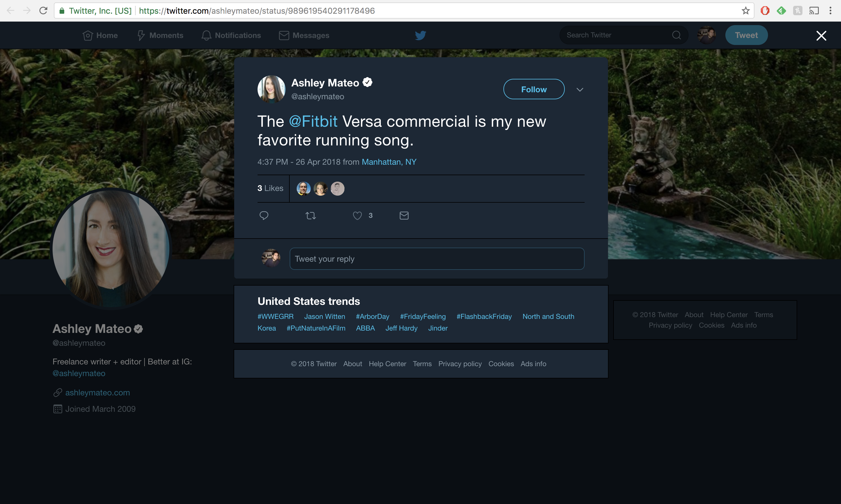Go to Home in Twitter navigation

point(100,35)
